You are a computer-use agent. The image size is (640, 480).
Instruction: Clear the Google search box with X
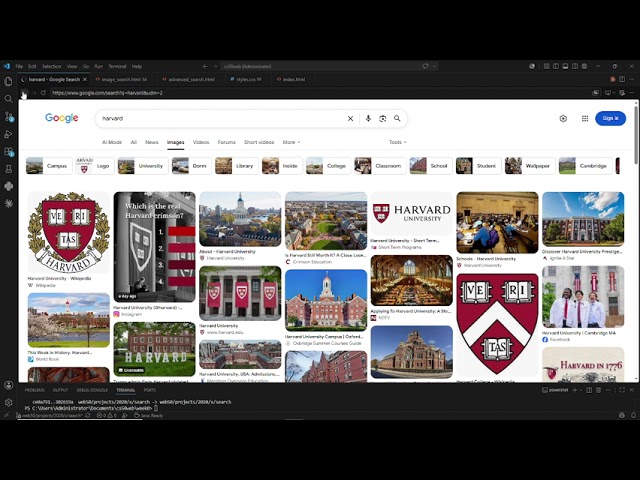pyautogui.click(x=350, y=118)
